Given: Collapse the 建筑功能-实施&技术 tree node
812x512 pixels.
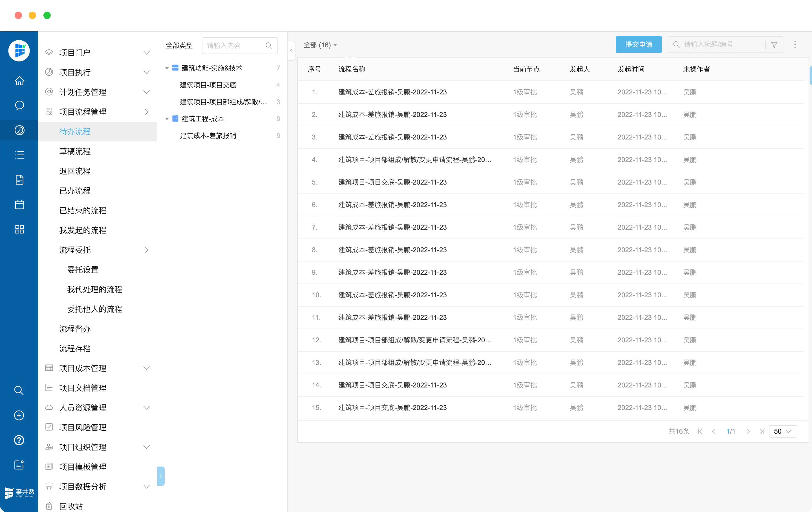Looking at the screenshot, I should click(167, 68).
